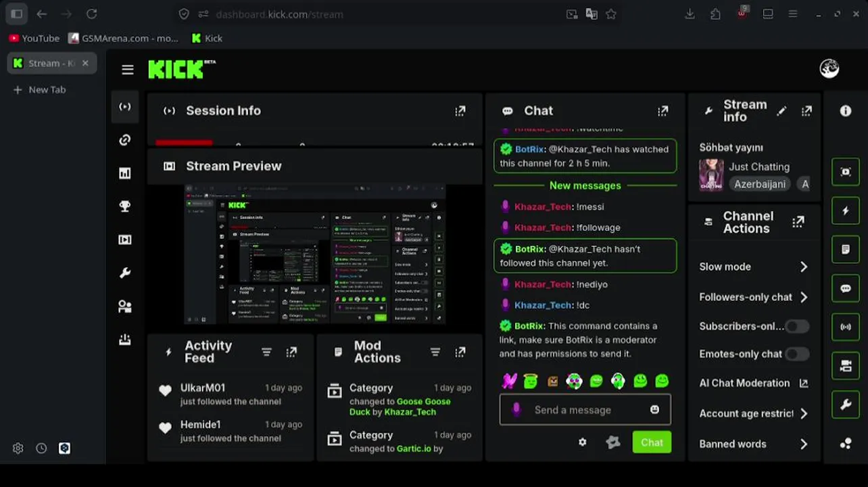The image size is (868, 487).
Task: Close the Stream browser tab
Action: point(85,63)
